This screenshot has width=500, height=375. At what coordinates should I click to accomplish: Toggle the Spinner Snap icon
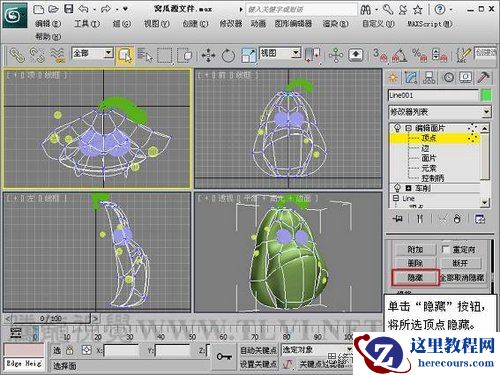pyautogui.click(x=439, y=55)
